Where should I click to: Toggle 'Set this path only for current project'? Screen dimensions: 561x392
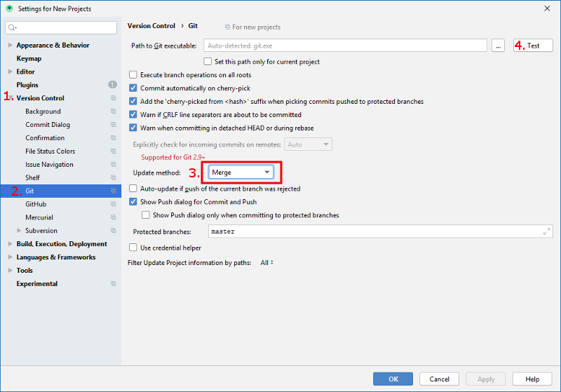tap(208, 62)
